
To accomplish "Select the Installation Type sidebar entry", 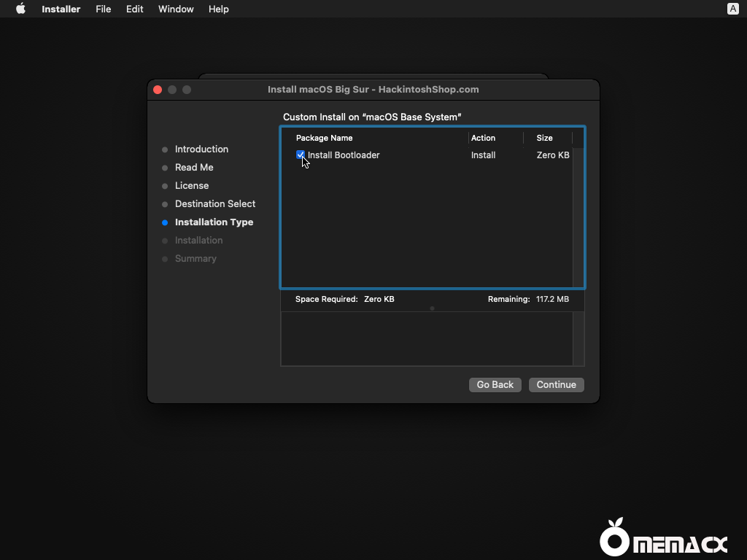I will [214, 222].
